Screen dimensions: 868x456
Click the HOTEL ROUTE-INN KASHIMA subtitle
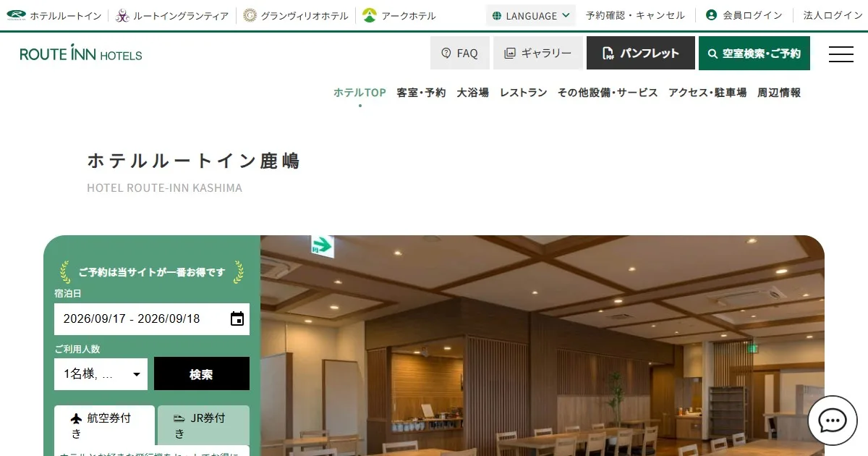point(164,188)
